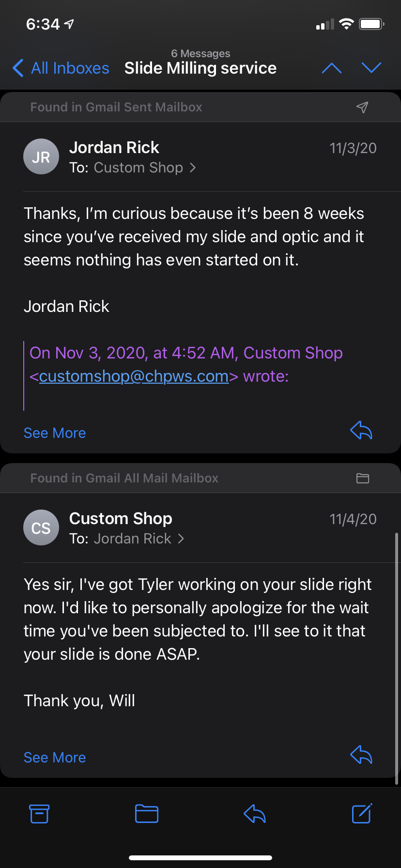Tap the sent mailbox paper plane icon
The width and height of the screenshot is (401, 868).
(362, 107)
